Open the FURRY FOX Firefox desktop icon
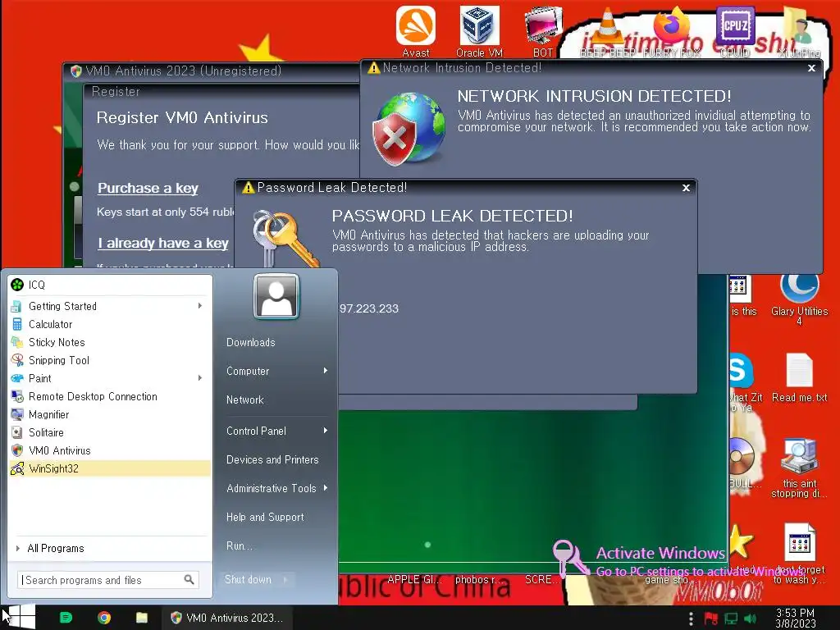The image size is (840, 630). (671, 24)
